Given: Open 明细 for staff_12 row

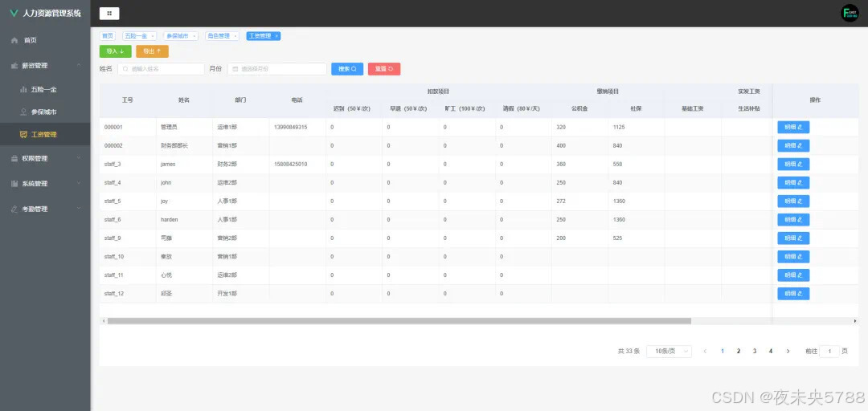Looking at the screenshot, I should click(x=793, y=294).
